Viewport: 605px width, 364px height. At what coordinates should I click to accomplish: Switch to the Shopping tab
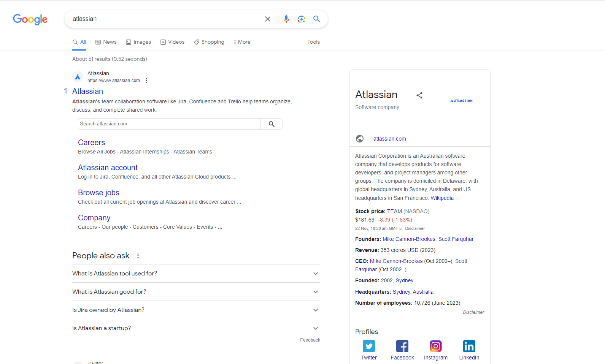click(209, 42)
